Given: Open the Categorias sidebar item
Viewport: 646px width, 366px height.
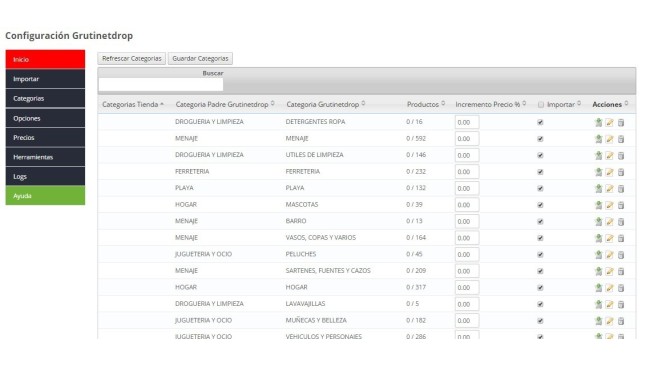Looking at the screenshot, I should 45,99.
